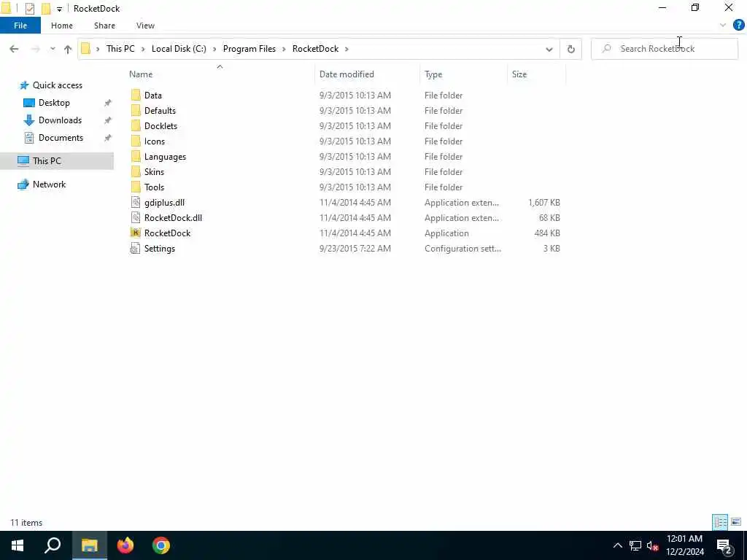Click the File Explorer taskbar button
The width and height of the screenshot is (747, 560).
tap(89, 545)
